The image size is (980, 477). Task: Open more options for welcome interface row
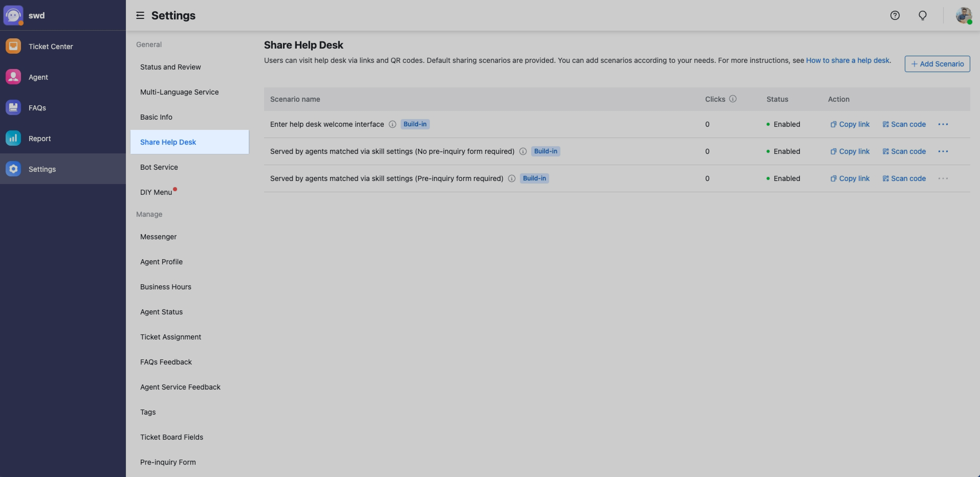[x=943, y=124]
